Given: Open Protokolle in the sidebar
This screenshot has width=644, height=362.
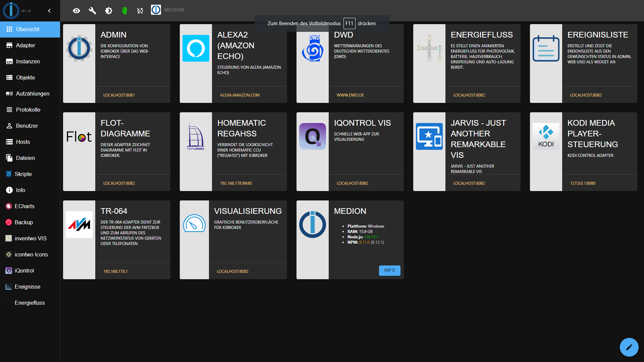Looking at the screenshot, I should [30, 110].
